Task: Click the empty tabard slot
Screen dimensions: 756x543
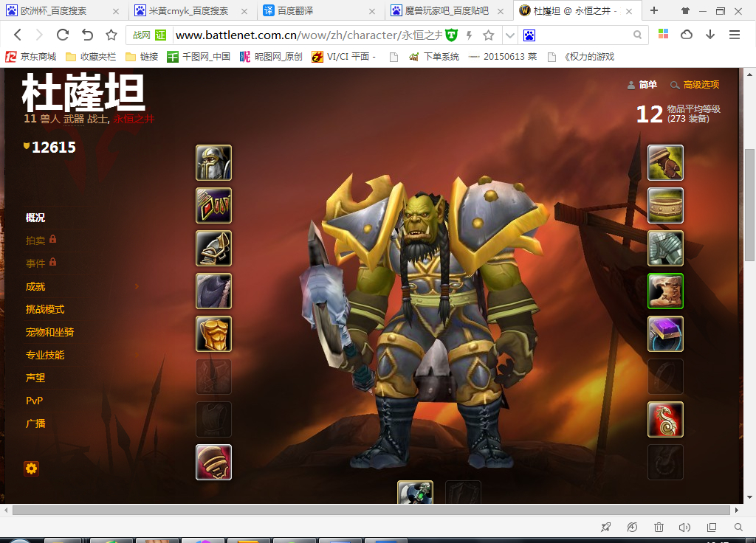Action: coord(213,420)
